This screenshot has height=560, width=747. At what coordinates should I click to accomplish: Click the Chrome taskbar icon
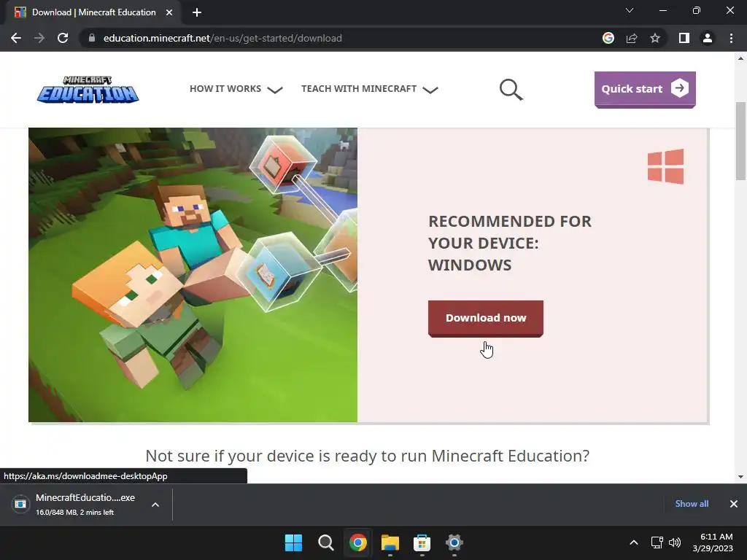(x=357, y=542)
